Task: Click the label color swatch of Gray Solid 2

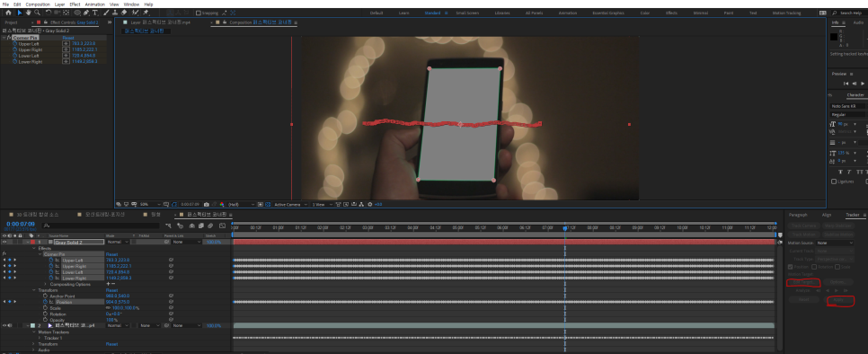Action: (32, 242)
